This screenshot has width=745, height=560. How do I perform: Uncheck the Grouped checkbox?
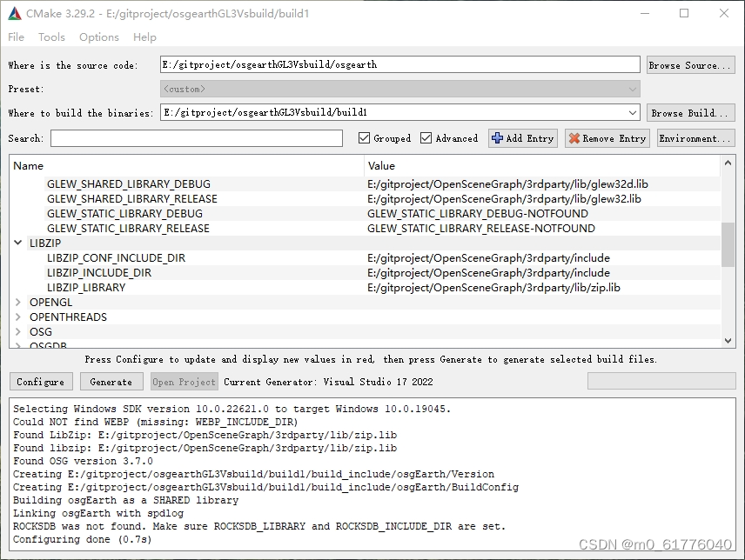tap(363, 137)
